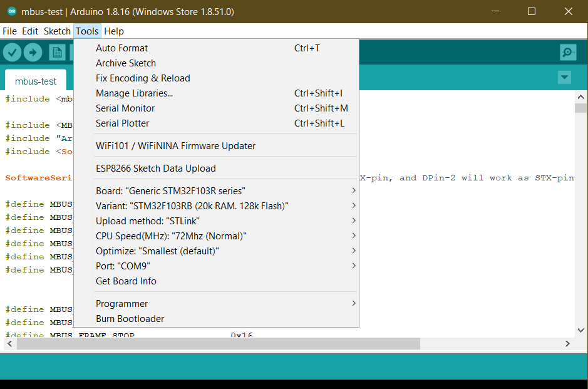Click the vertical scrollbar thumb
Image resolution: width=588 pixels, height=389 pixels.
click(x=580, y=108)
